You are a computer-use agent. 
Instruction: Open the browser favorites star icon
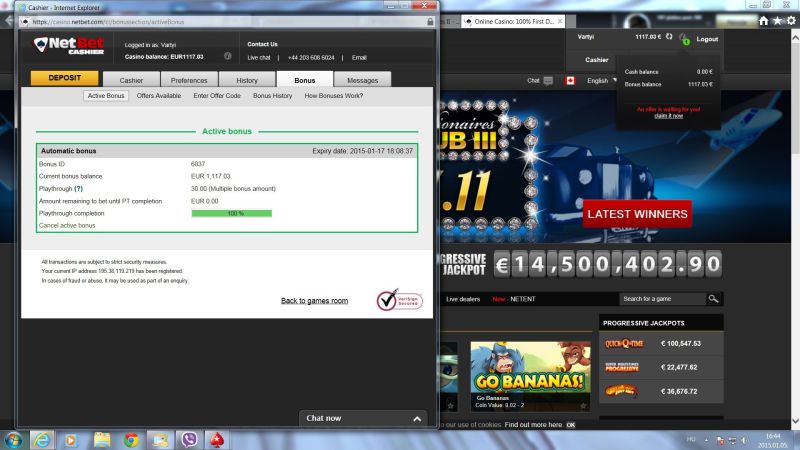[x=778, y=20]
